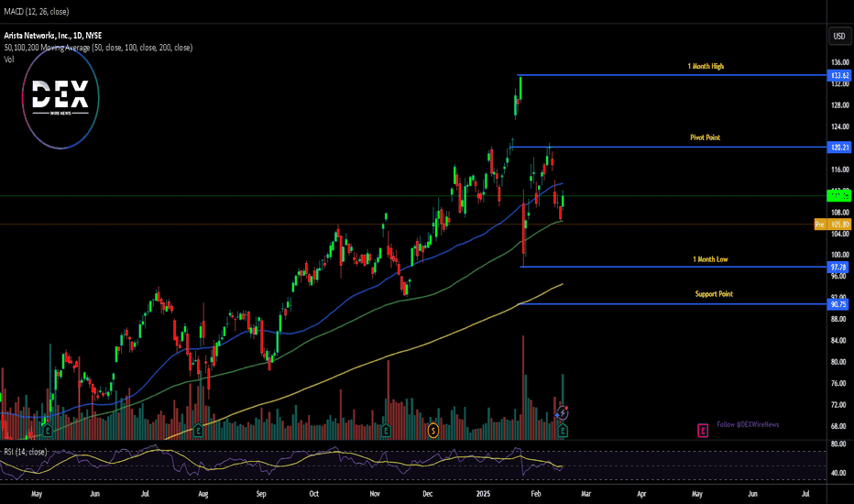Click the Mar label on the time axis
Image resolution: width=854 pixels, height=504 pixels.
[586, 494]
